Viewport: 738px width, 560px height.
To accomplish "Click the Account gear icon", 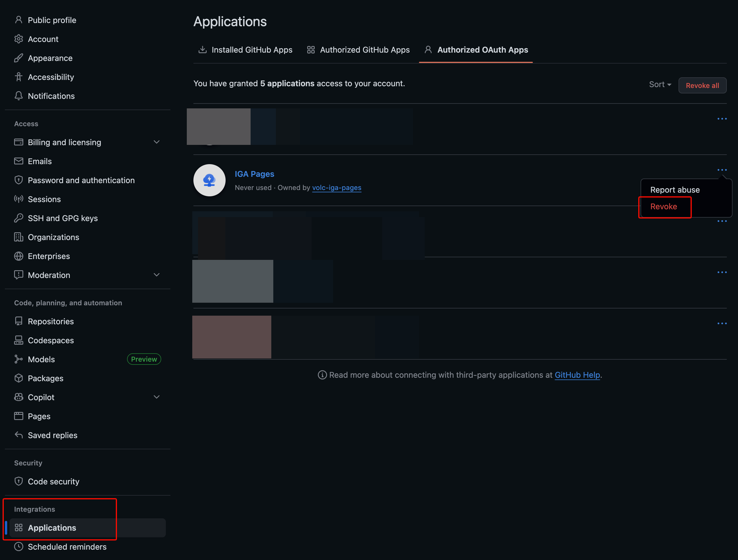I will pyautogui.click(x=19, y=39).
